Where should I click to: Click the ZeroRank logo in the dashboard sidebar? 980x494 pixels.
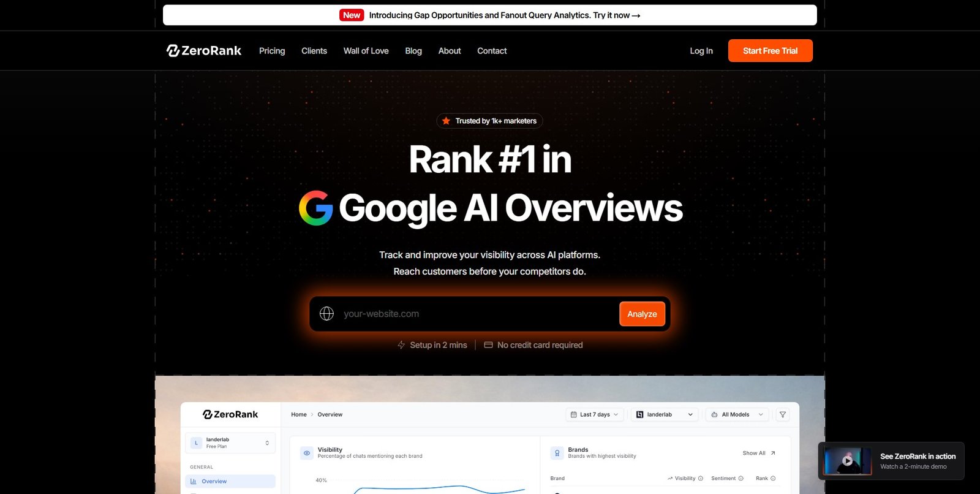[x=230, y=414]
